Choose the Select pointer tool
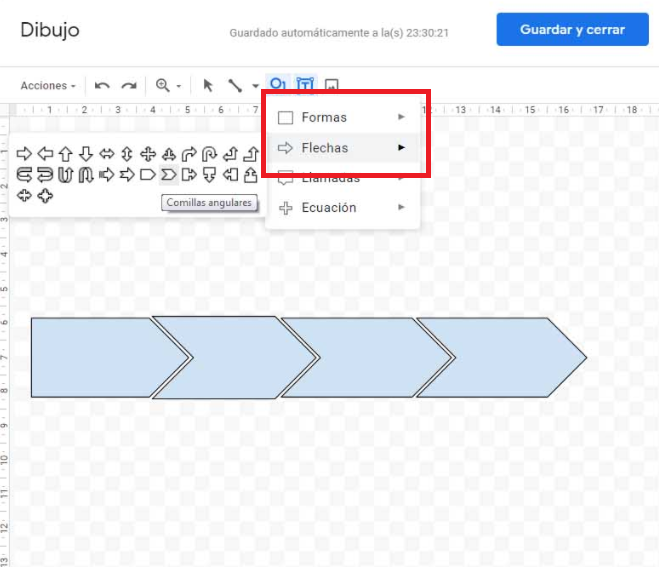Image resolution: width=659 pixels, height=567 pixels. [x=208, y=85]
